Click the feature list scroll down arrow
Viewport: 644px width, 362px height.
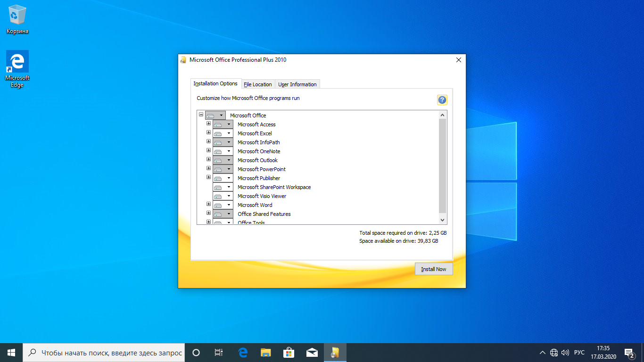pyautogui.click(x=442, y=220)
